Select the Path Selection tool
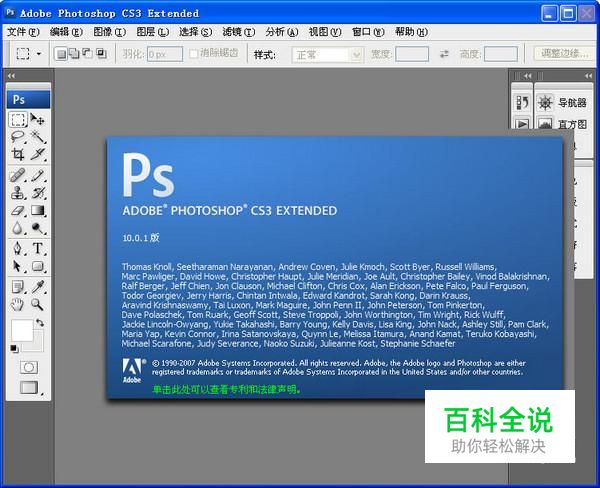Image resolution: width=600 pixels, height=488 pixels. (x=18, y=266)
